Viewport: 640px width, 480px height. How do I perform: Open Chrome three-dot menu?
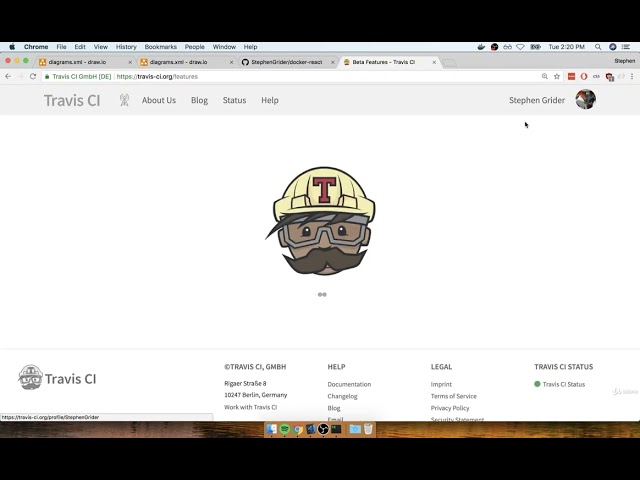click(x=632, y=76)
